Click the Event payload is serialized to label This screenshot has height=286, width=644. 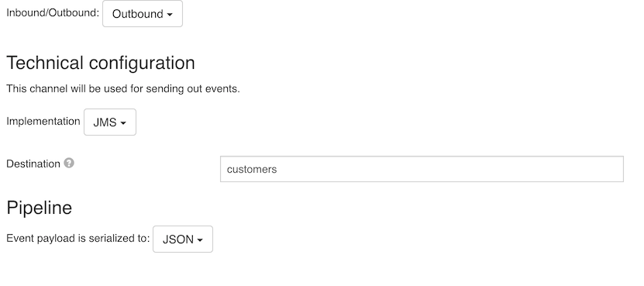[x=78, y=239]
